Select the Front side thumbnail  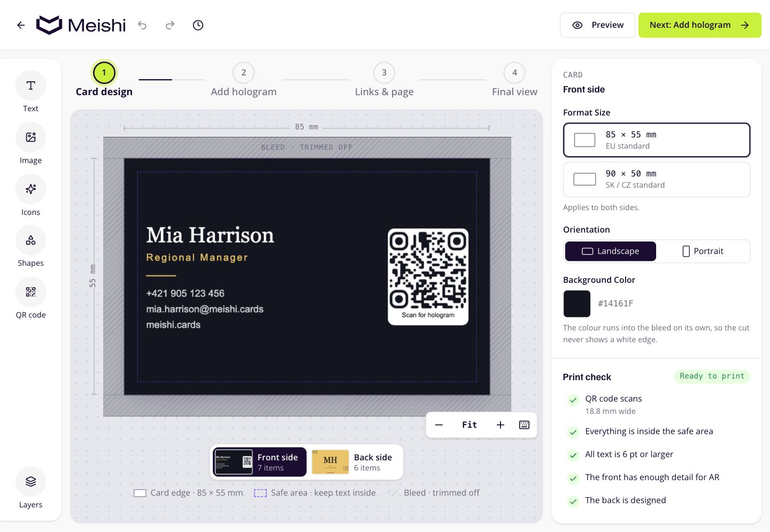pyautogui.click(x=260, y=462)
